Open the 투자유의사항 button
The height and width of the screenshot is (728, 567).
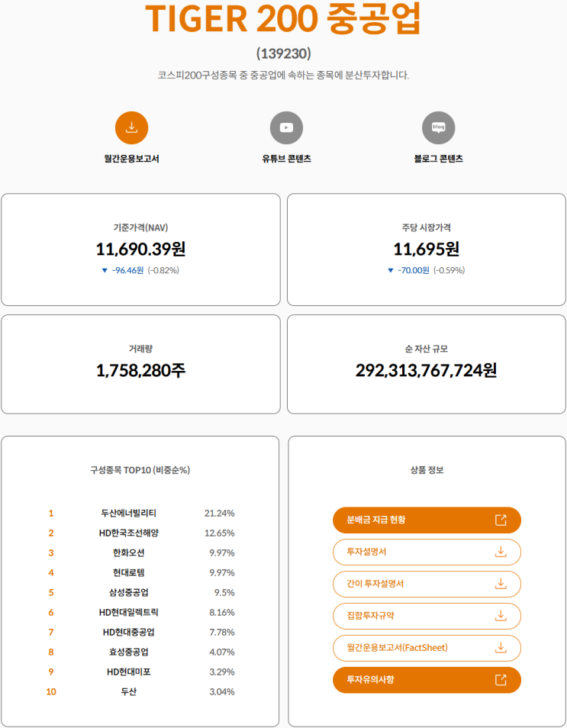(427, 680)
